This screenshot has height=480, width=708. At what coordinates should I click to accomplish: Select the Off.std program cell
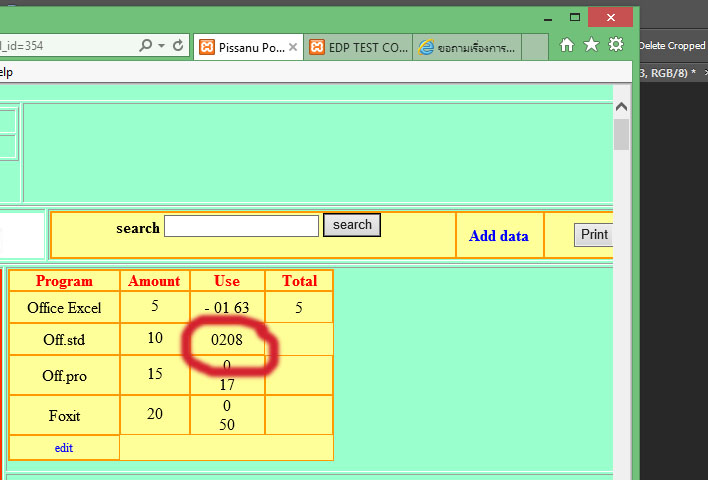(x=64, y=340)
